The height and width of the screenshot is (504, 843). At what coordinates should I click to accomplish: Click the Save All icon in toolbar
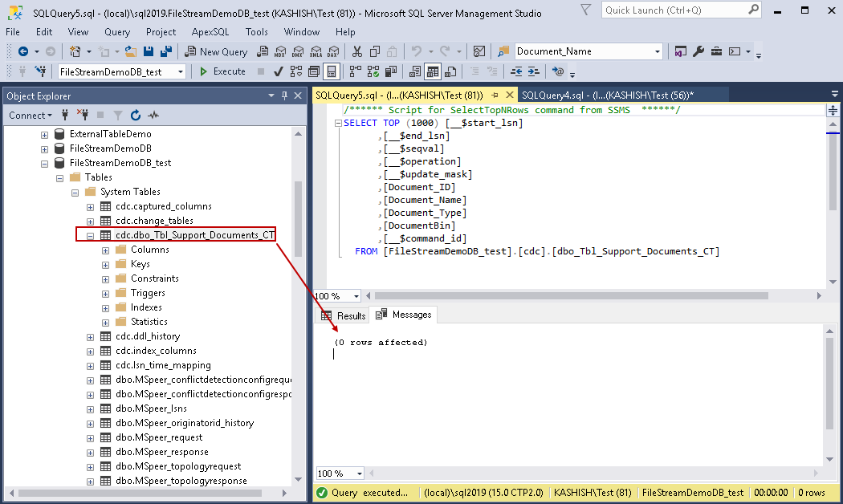click(165, 51)
